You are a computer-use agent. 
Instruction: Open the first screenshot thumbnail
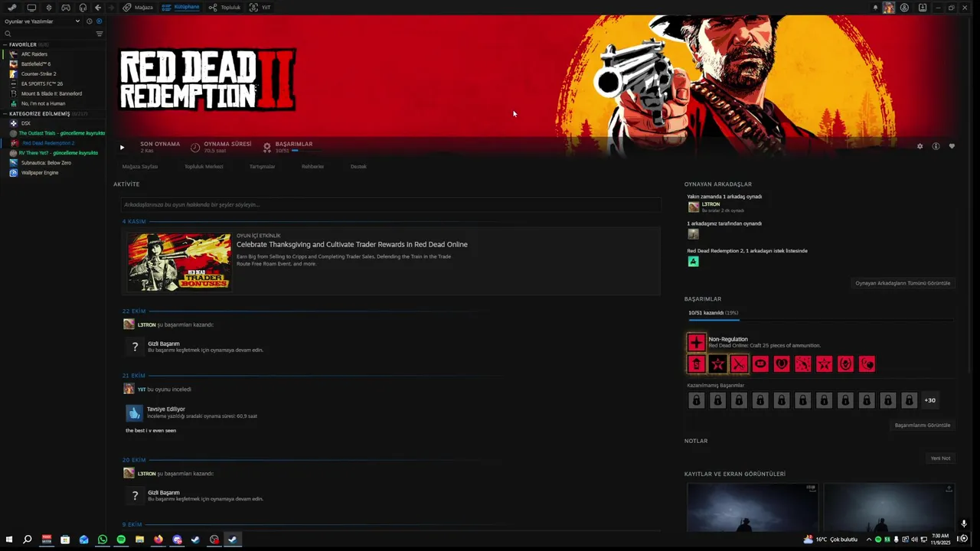(x=752, y=507)
